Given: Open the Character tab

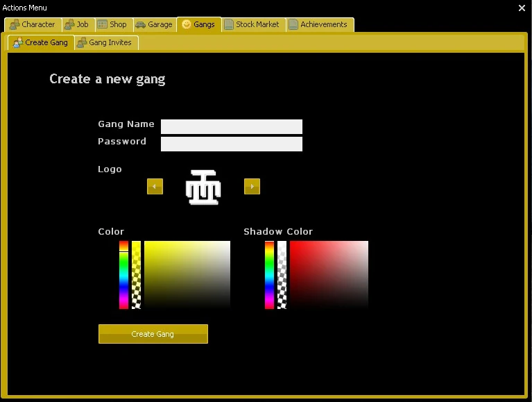Looking at the screenshot, I should point(33,24).
